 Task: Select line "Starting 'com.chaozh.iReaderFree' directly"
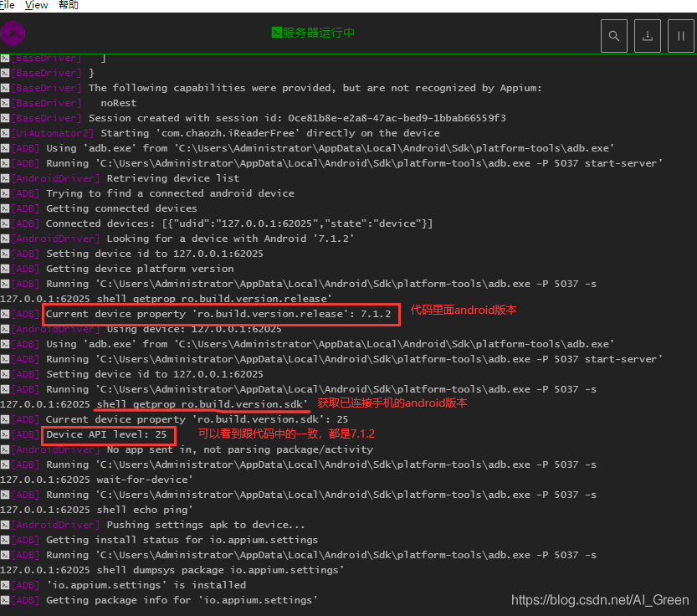coord(269,133)
